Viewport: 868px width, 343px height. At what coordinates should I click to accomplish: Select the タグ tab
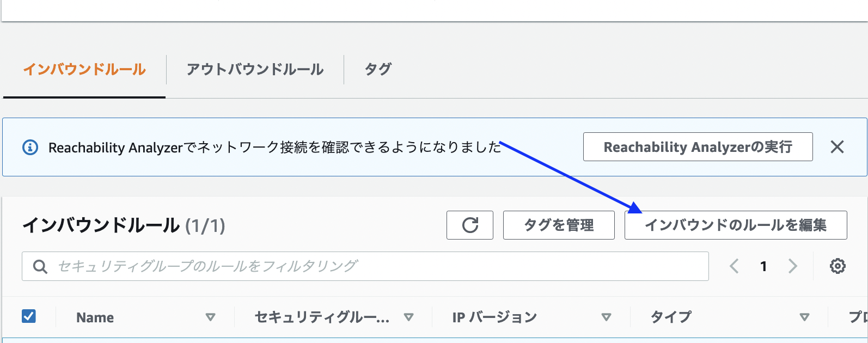(378, 69)
